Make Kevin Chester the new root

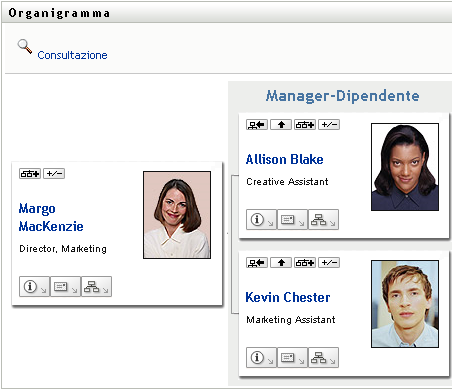tap(257, 263)
